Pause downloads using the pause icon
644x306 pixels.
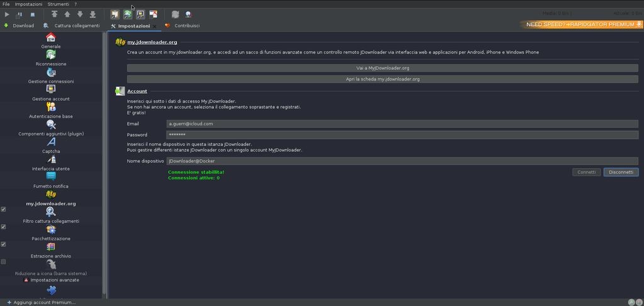coord(19,14)
